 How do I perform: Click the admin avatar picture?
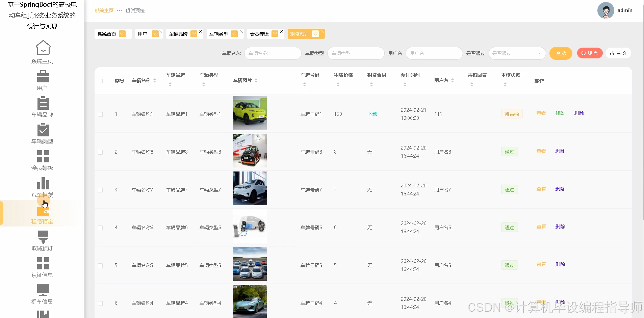click(x=606, y=10)
